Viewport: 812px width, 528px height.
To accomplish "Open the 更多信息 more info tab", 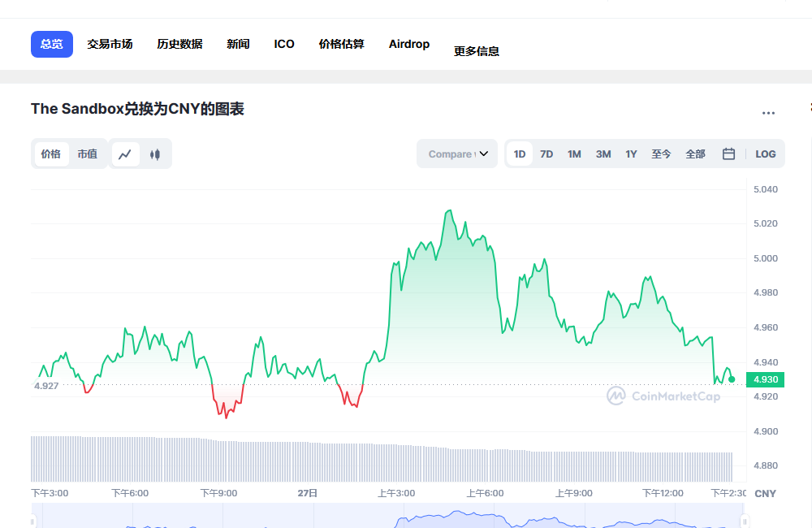I will (477, 51).
